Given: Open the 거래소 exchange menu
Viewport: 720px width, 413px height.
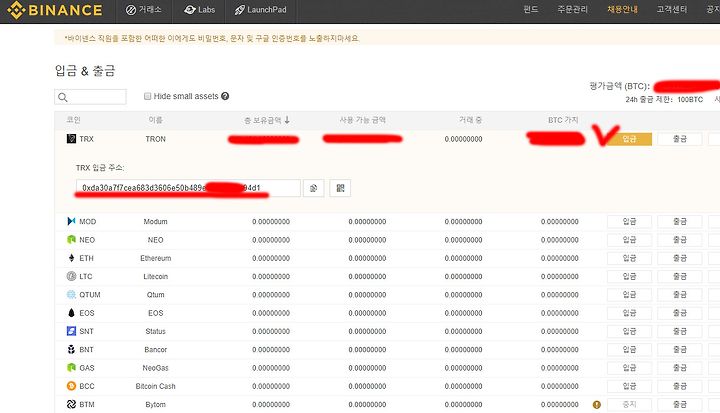Looking at the screenshot, I should coord(143,10).
